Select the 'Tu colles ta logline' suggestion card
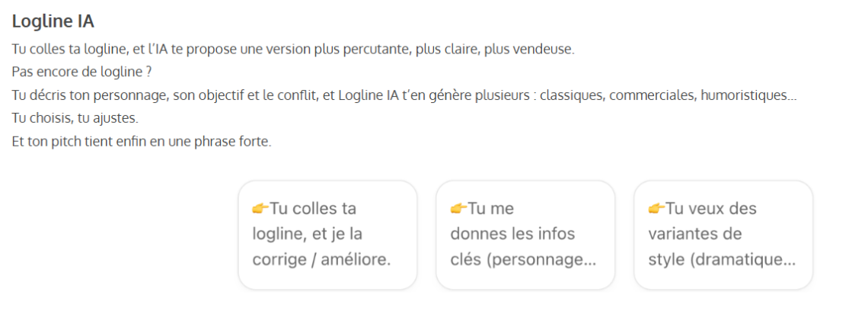Screen dimensions: 868x324 click(x=327, y=235)
